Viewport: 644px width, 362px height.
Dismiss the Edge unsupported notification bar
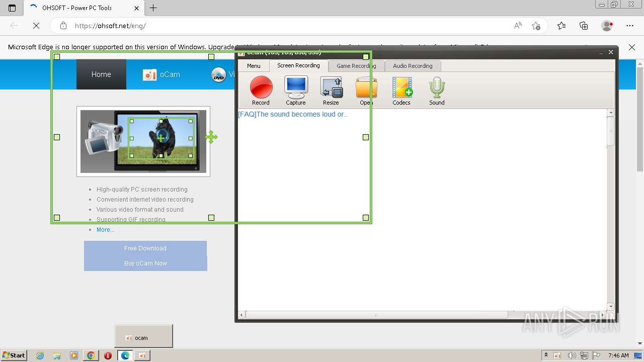632,47
